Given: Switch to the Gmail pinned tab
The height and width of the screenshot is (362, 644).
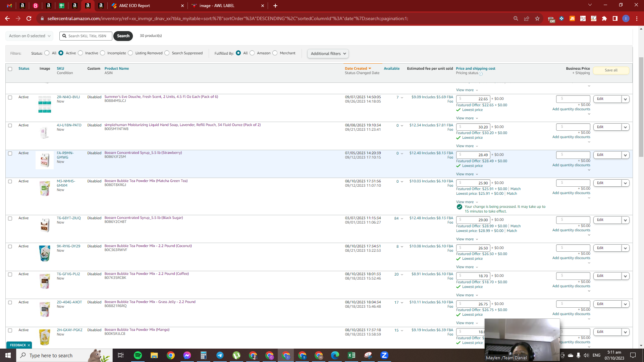Looking at the screenshot, I should [x=9, y=6].
